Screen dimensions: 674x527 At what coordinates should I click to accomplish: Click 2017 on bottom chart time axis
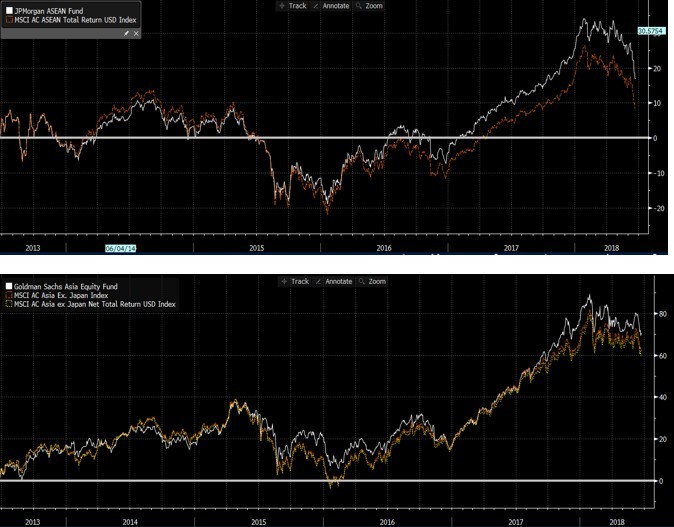[x=516, y=521]
